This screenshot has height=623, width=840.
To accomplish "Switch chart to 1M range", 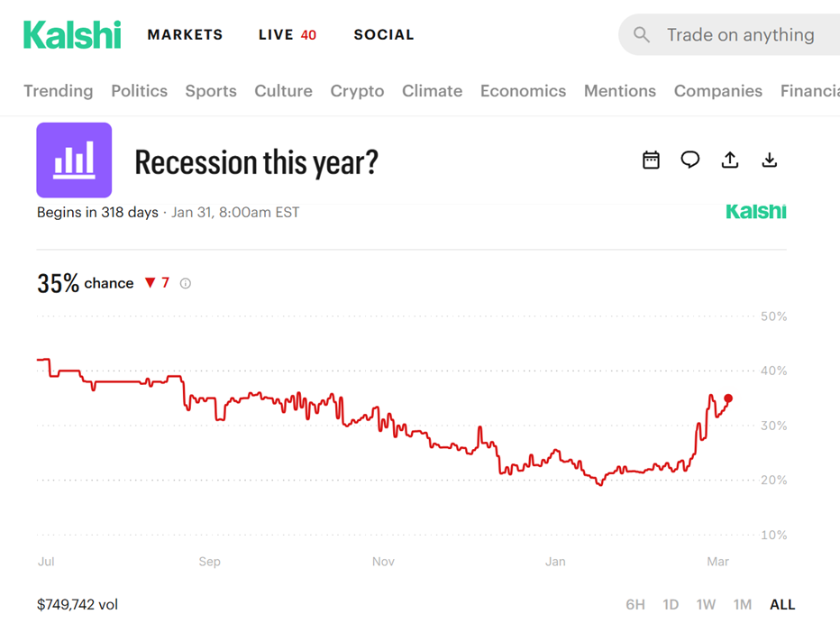I will (742, 604).
